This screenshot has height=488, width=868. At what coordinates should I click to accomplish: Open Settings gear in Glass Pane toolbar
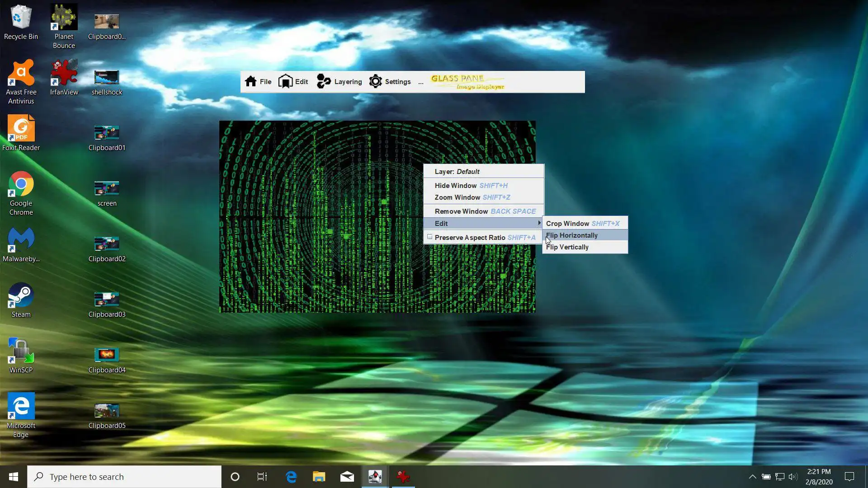[x=375, y=81]
